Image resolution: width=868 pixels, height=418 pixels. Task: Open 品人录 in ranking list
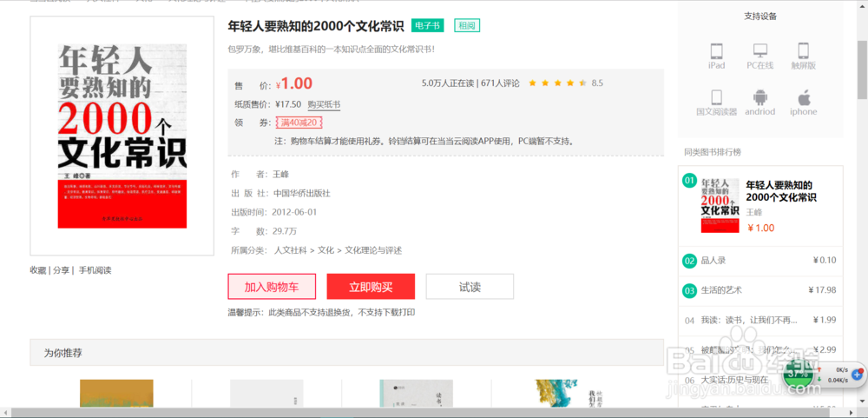[x=713, y=261]
